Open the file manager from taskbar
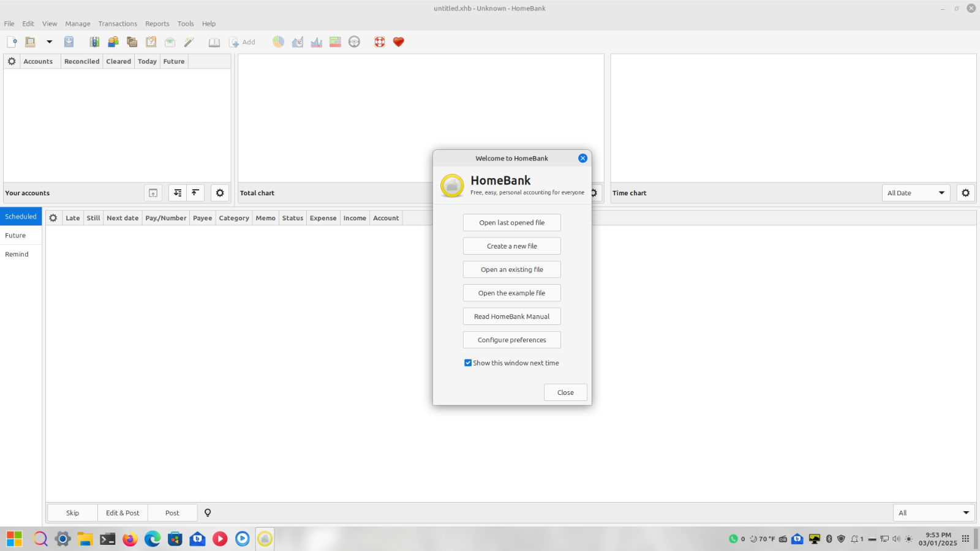This screenshot has height=551, width=980. (x=85, y=539)
